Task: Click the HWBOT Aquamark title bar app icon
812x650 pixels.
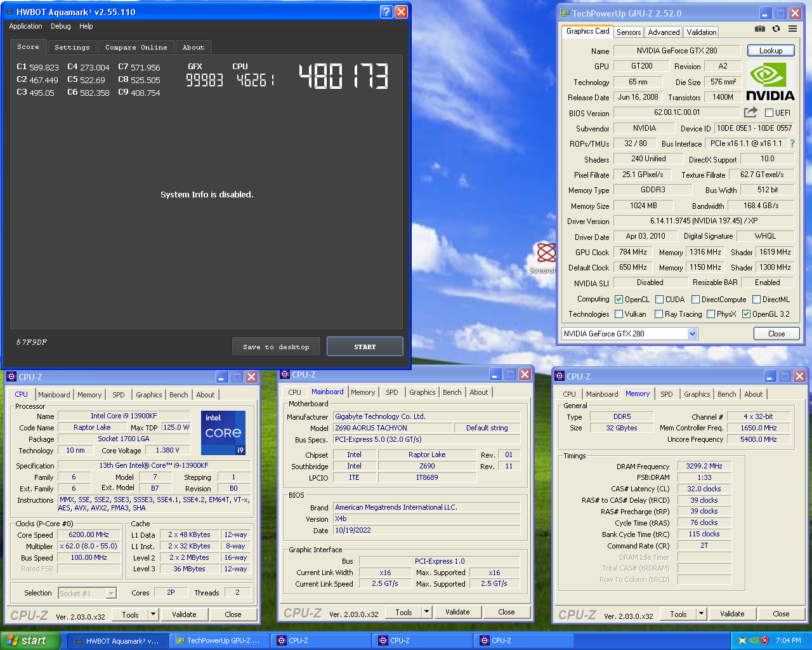Action: 10,12
